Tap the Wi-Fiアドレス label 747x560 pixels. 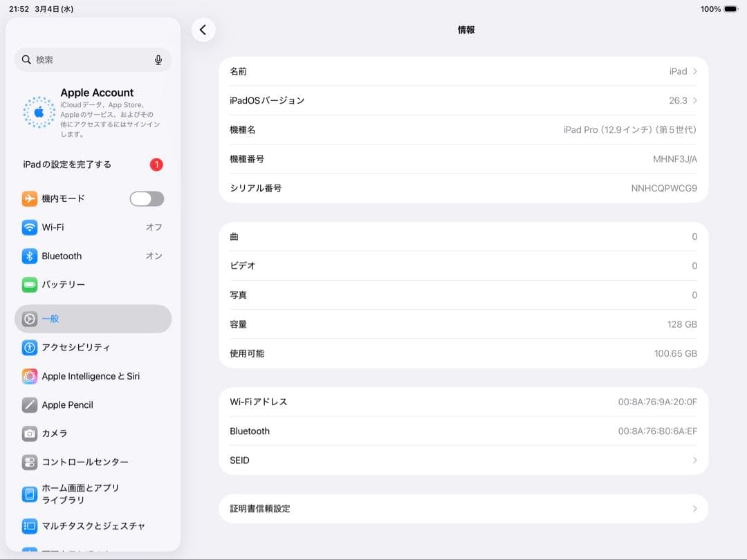coord(259,402)
